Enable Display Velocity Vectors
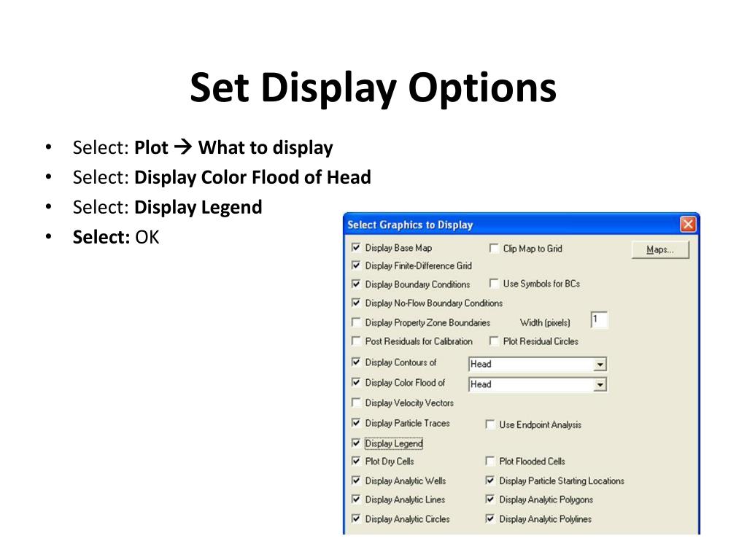This screenshot has width=747, height=560. (x=356, y=402)
